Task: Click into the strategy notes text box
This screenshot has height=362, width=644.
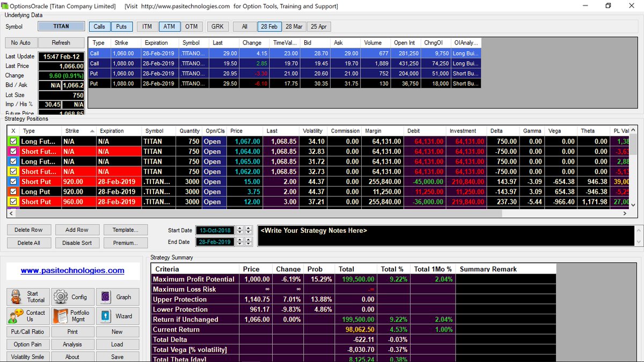Action: pos(445,235)
